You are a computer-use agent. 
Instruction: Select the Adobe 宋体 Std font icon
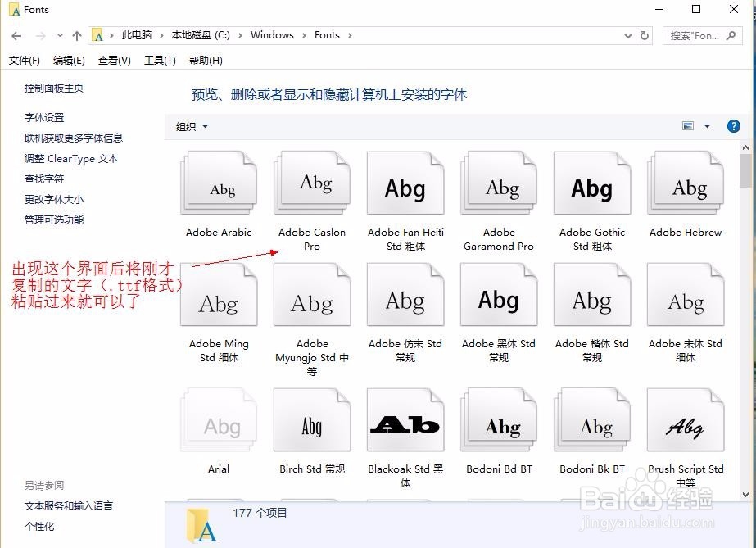(x=686, y=295)
